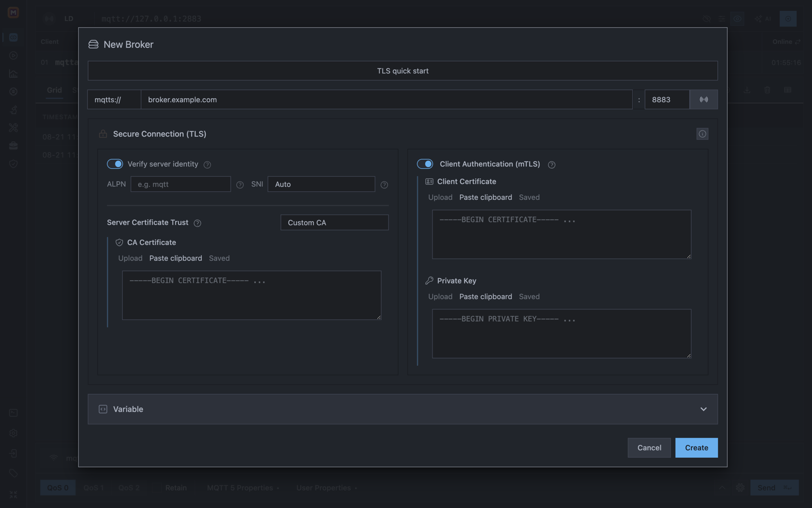This screenshot has height=508, width=812.
Task: Open the TLS info icon in section header
Action: pyautogui.click(x=702, y=134)
